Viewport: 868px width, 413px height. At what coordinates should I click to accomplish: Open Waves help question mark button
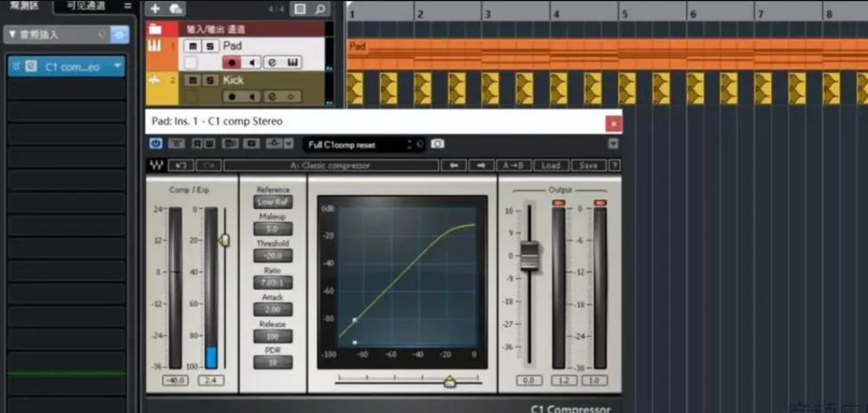point(614,165)
